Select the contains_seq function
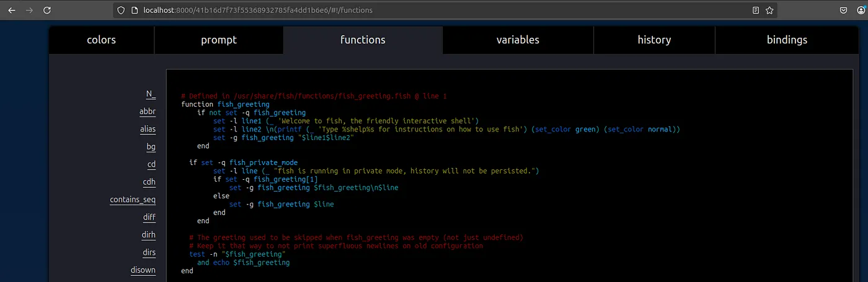The image size is (868, 282). [133, 200]
